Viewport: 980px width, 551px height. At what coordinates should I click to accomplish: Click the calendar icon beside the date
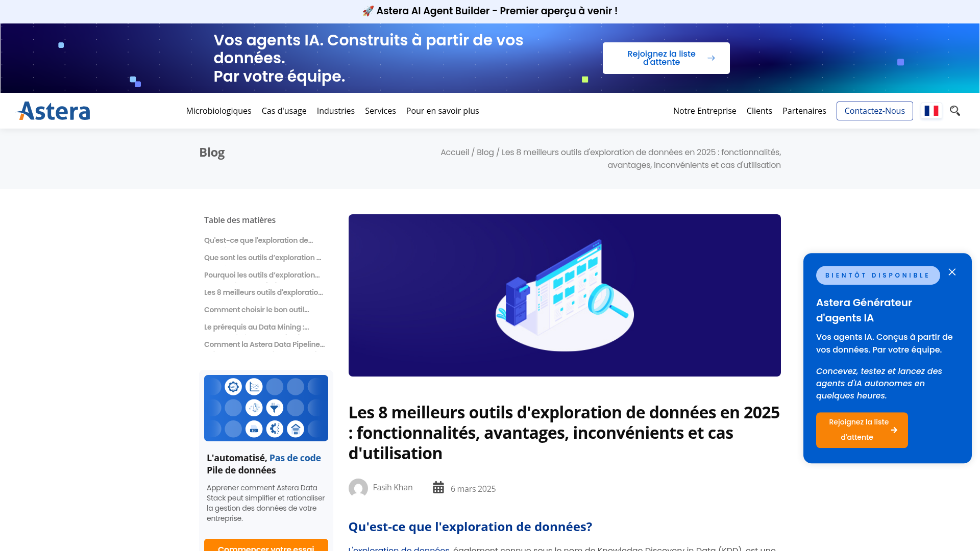(438, 488)
